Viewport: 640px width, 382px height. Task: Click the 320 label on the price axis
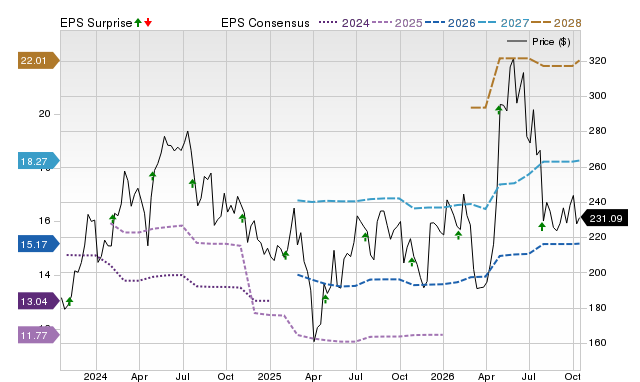coord(597,61)
